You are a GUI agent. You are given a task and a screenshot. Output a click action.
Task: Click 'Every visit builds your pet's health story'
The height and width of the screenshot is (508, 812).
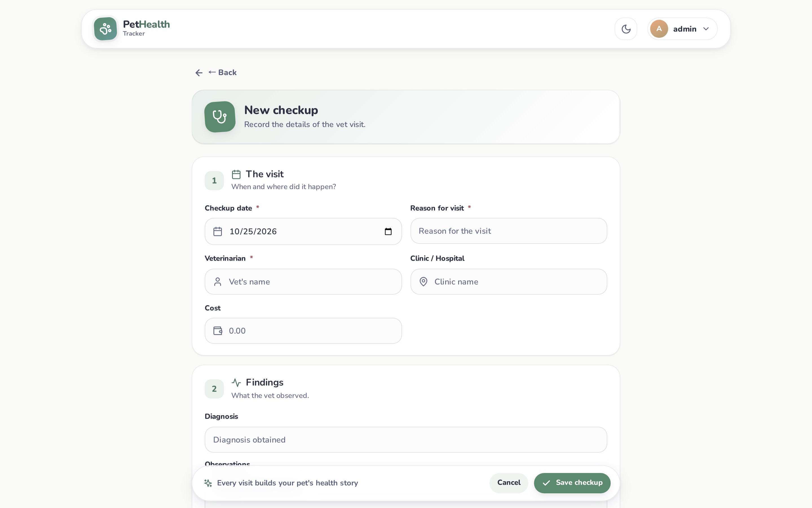[287, 483]
